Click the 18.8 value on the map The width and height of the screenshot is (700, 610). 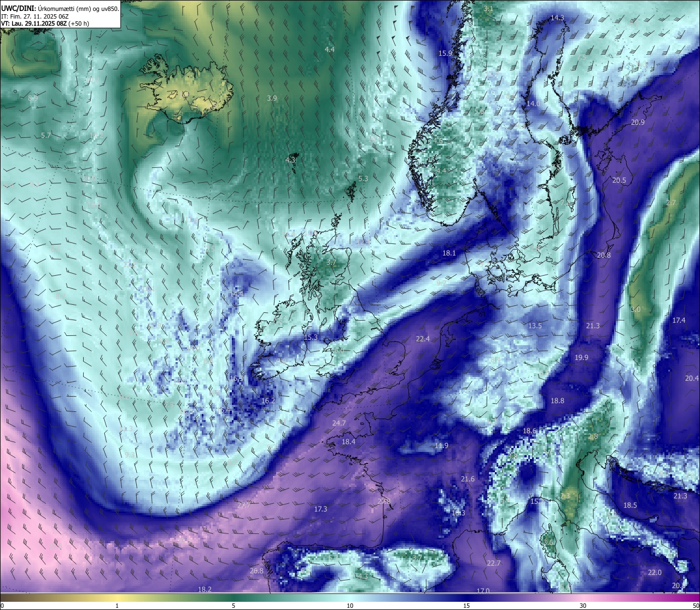557,400
